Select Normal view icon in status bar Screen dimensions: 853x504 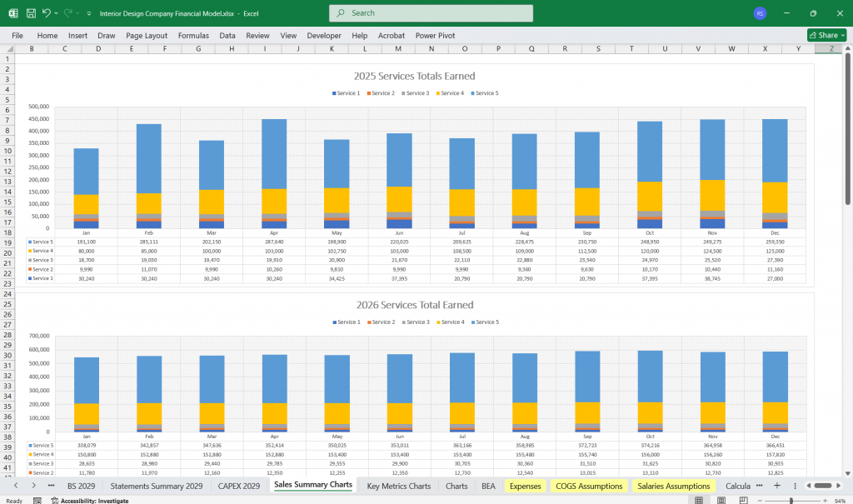[x=699, y=501]
